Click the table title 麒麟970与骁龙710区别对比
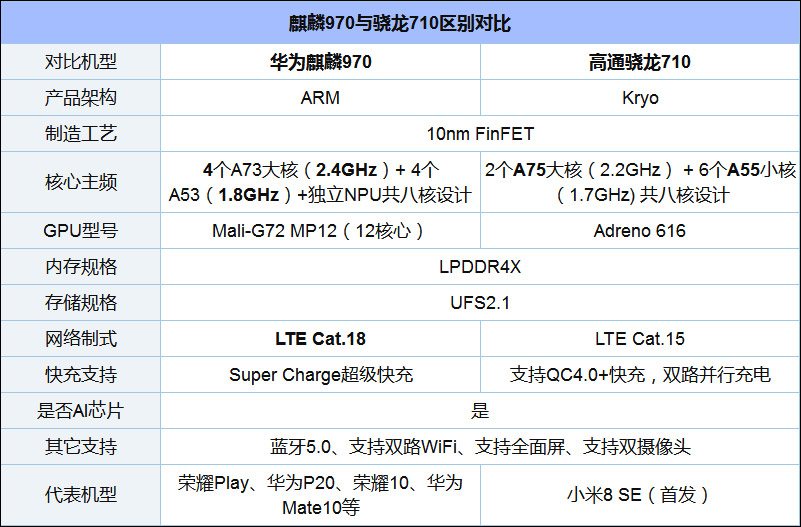 [400, 23]
